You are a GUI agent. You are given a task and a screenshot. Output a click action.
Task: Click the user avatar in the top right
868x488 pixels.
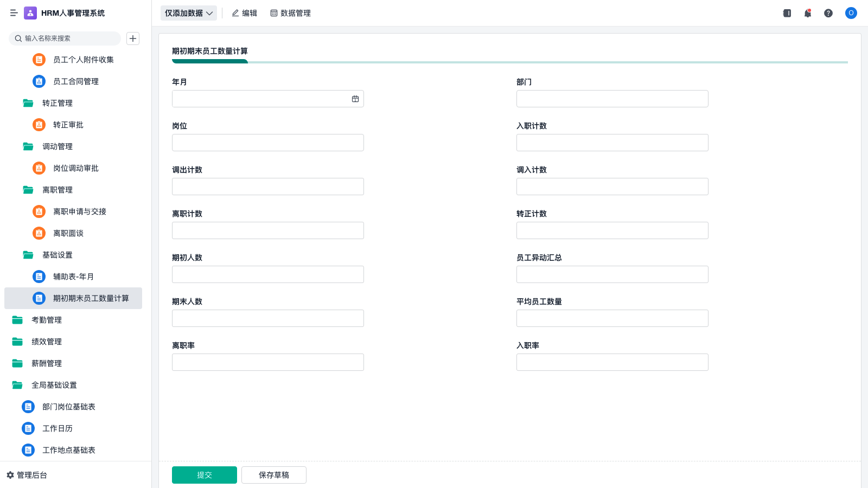851,13
